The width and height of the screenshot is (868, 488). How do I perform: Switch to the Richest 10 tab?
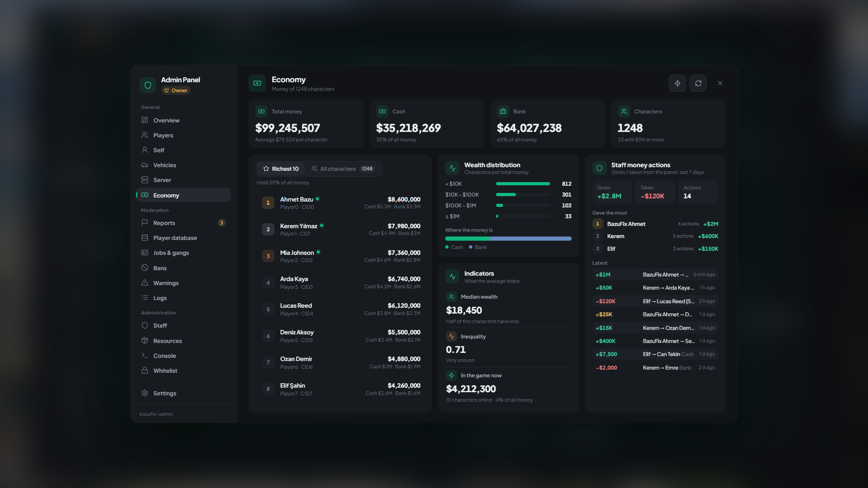[281, 169]
